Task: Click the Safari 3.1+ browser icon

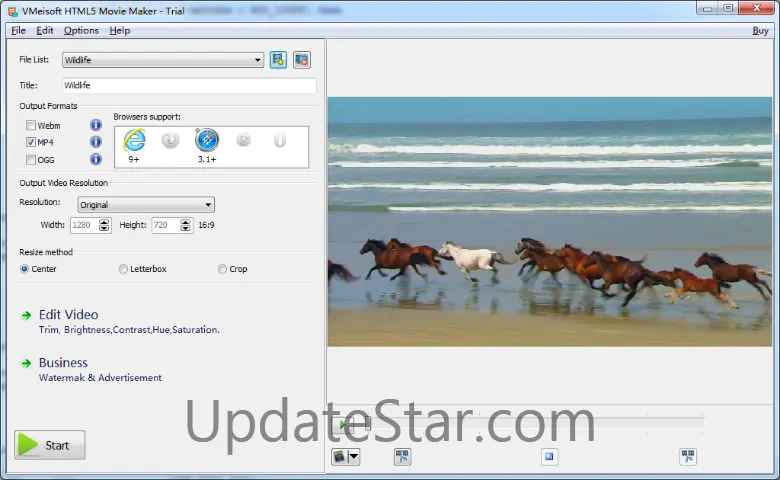Action: click(x=207, y=140)
